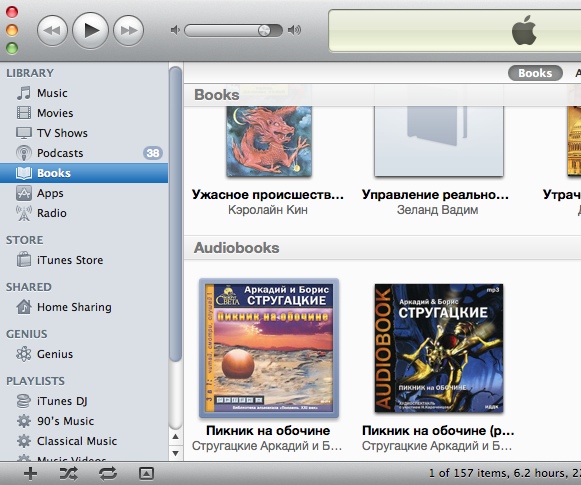Viewport: 581px width, 485px height.
Task: Select the Books view tab
Action: (535, 73)
